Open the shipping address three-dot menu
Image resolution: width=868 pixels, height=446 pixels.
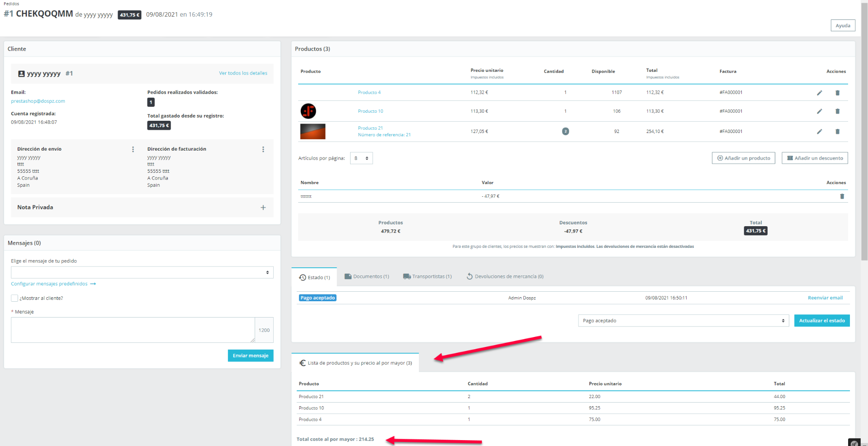[x=133, y=149]
